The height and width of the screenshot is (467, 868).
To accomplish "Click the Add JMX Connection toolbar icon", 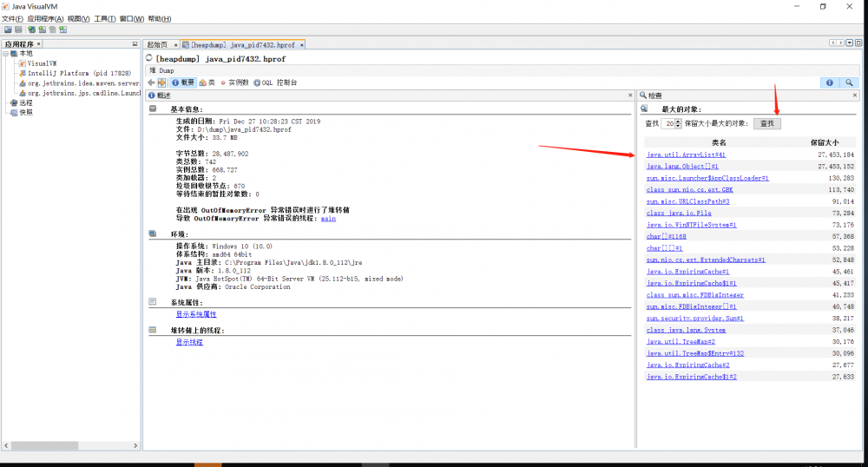I will click(42, 30).
